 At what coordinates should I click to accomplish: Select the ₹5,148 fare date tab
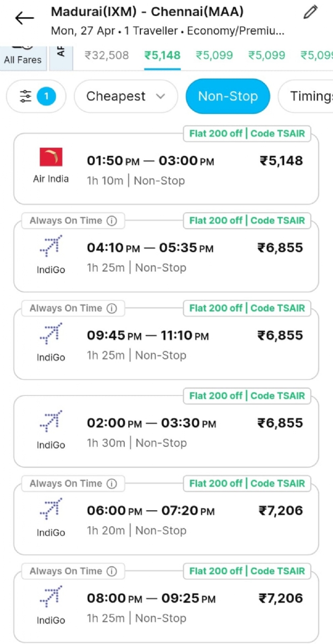click(x=162, y=56)
